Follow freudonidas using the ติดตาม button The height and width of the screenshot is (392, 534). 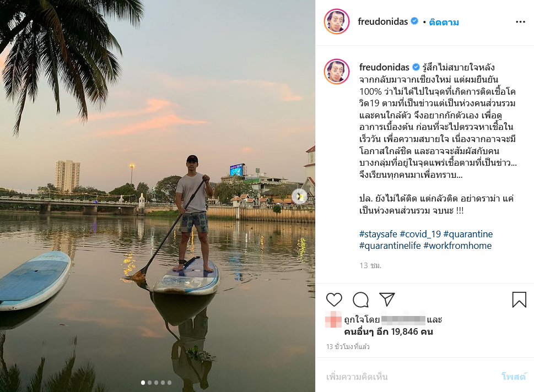tap(444, 22)
